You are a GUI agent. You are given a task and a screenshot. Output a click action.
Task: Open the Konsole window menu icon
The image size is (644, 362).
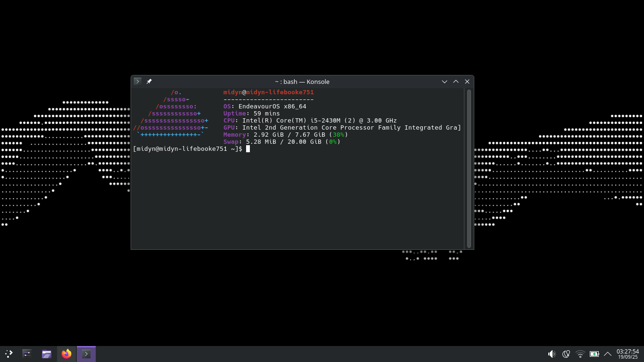[x=137, y=82]
